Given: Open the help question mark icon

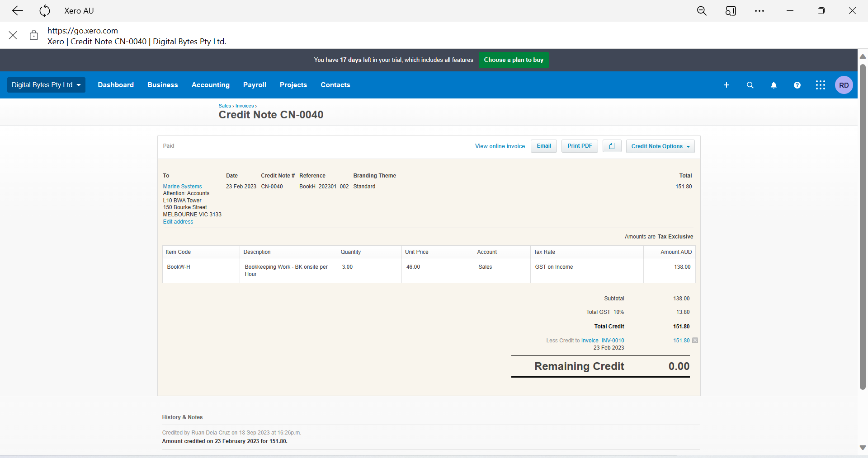Looking at the screenshot, I should coord(797,85).
